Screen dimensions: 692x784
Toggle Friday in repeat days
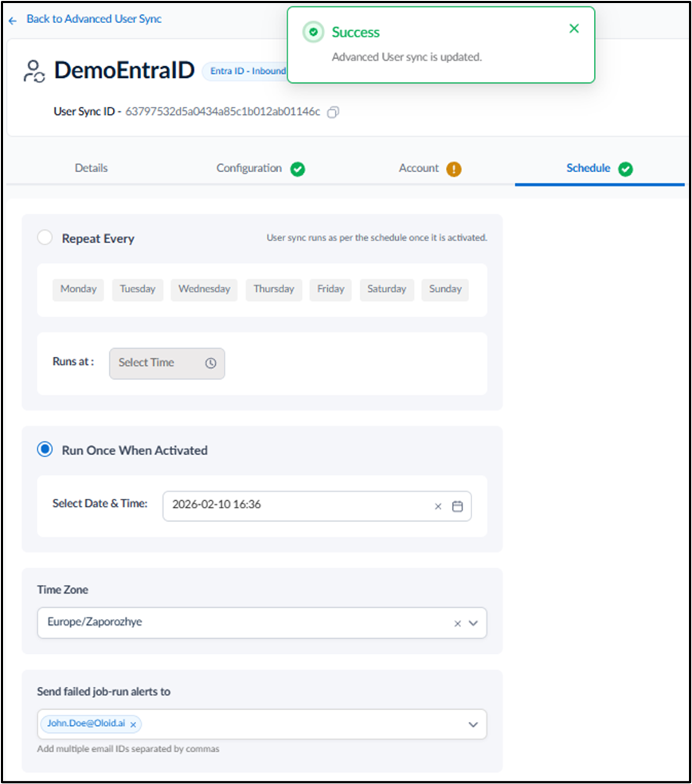330,289
